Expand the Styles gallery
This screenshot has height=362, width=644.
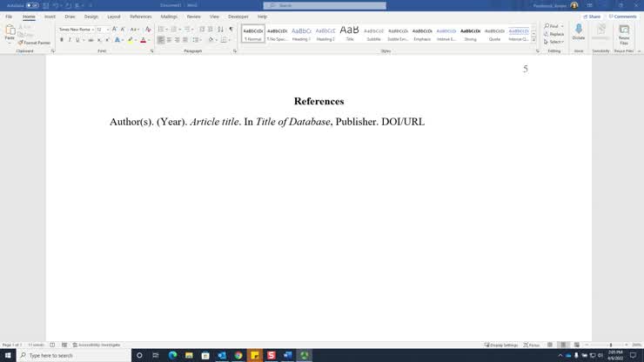tap(533, 40)
